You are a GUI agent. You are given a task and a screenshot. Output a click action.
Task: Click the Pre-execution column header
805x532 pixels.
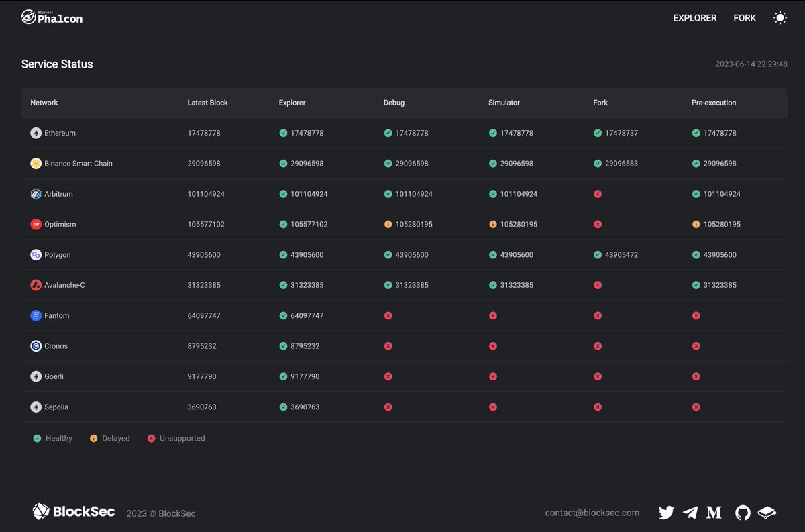coord(714,103)
